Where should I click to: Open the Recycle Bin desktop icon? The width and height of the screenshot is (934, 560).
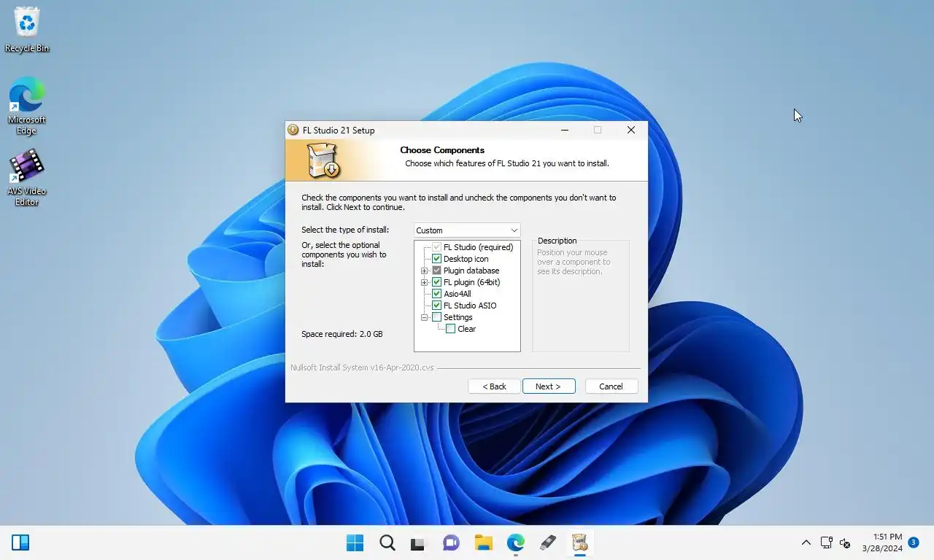(27, 30)
